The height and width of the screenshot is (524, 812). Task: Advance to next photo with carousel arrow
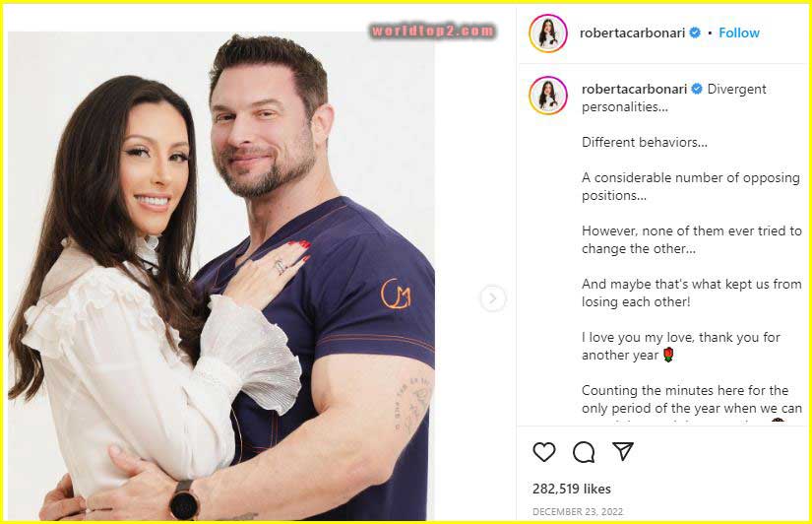[x=492, y=298]
